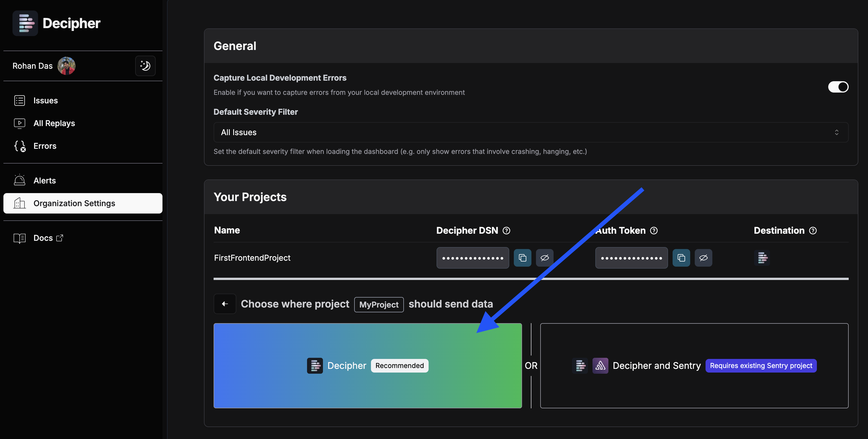Click the All Replays play icon
868x439 pixels.
pos(20,123)
